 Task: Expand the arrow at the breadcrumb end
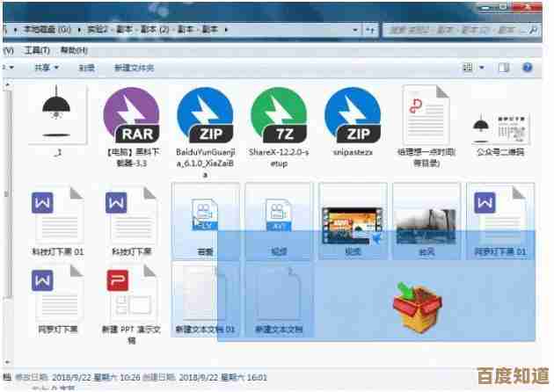226,30
